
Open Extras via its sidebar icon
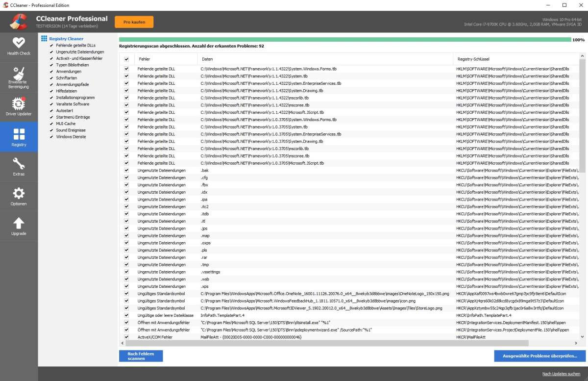[x=19, y=164]
